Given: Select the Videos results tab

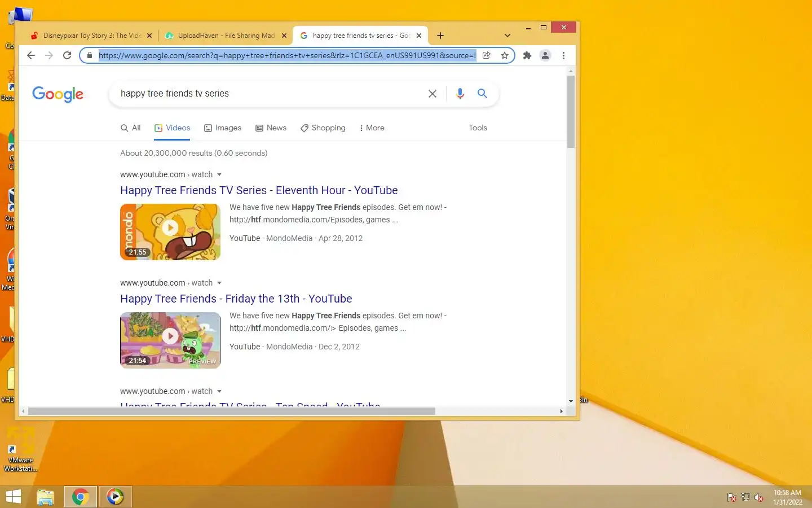Looking at the screenshot, I should click(172, 128).
